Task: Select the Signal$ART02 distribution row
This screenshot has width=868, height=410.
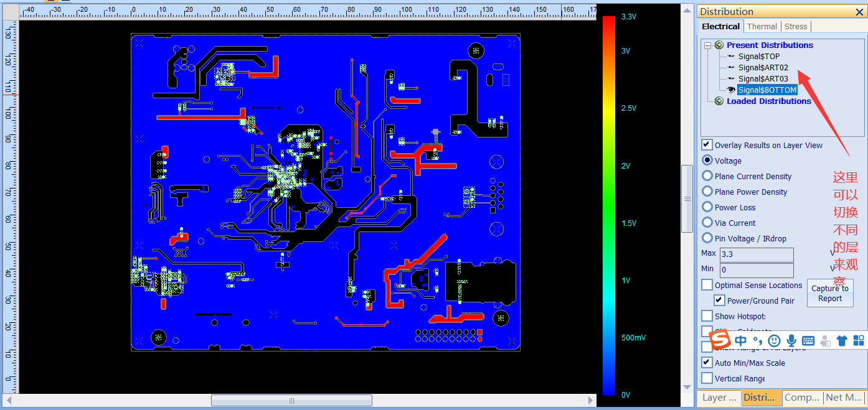Action: (x=763, y=67)
